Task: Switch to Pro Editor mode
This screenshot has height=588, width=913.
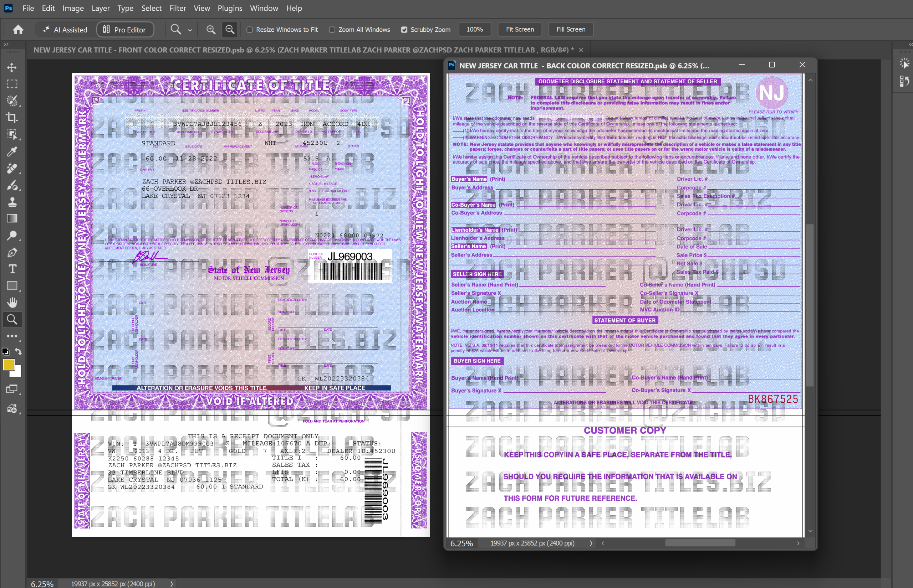Action: 125,29
